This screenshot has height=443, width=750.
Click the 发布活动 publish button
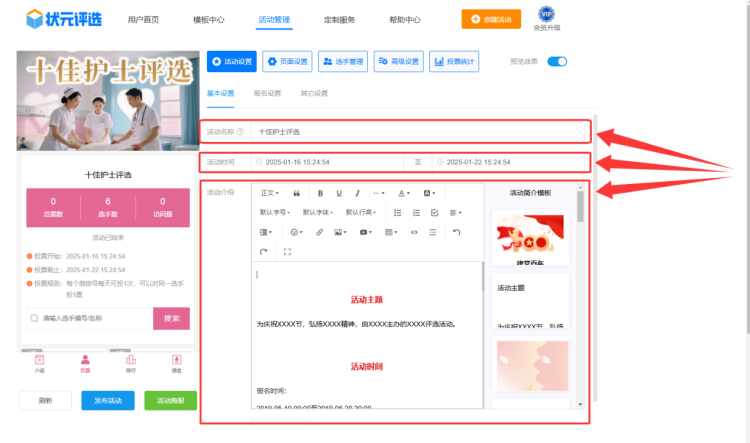pyautogui.click(x=107, y=400)
